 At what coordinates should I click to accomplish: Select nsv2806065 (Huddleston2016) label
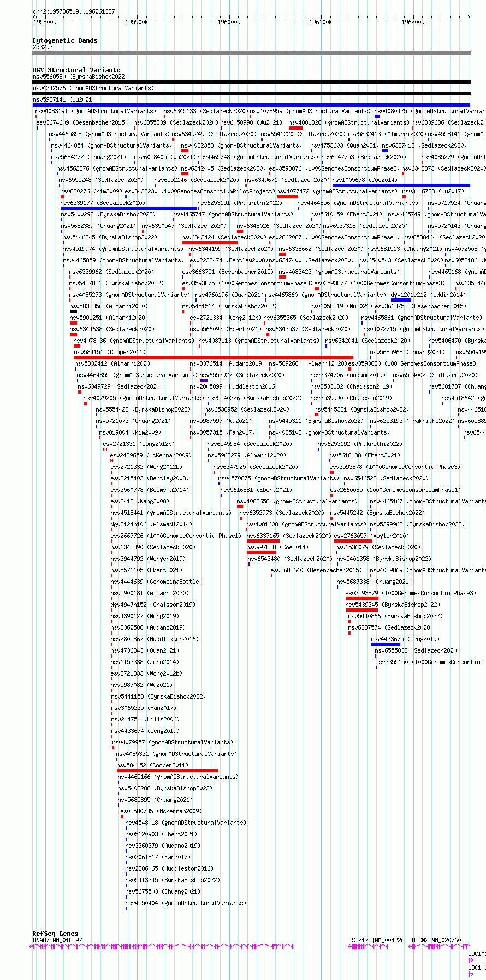point(169,869)
